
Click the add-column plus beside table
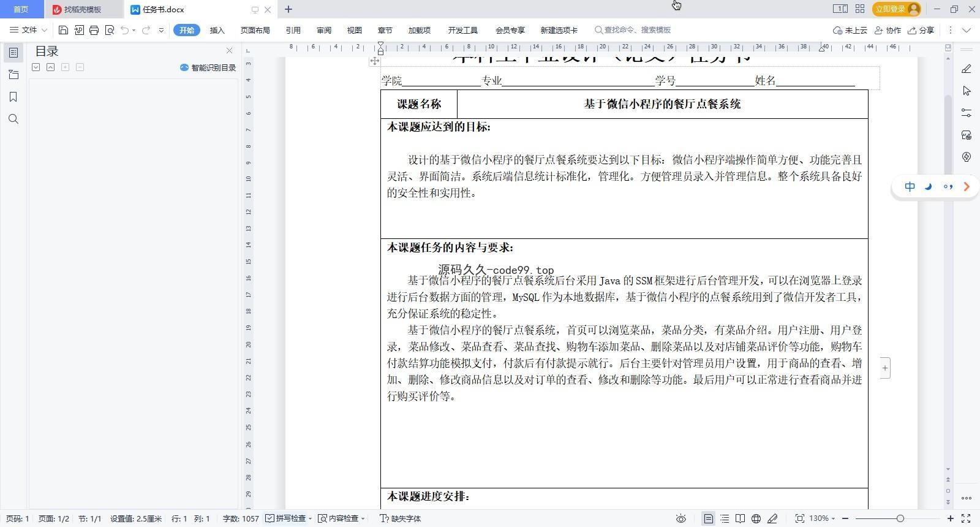(885, 368)
